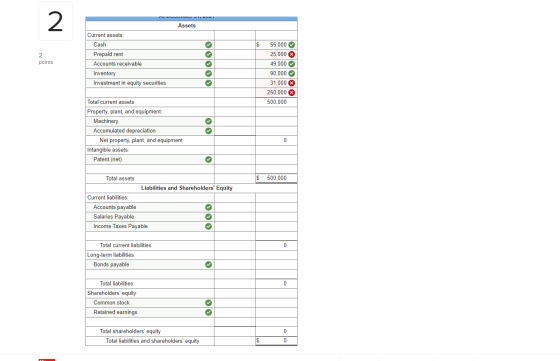The height and width of the screenshot is (361, 560).
Task: Click red X icon next to 31,000 value
Action: pos(292,83)
